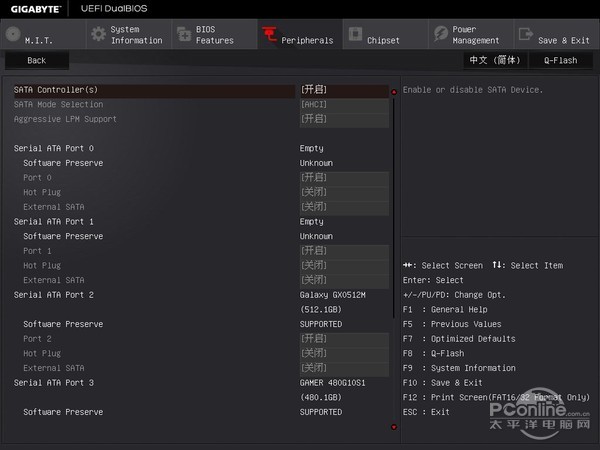The width and height of the screenshot is (600, 450).
Task: Click the M.I.T. gauge icon
Action: (13, 35)
